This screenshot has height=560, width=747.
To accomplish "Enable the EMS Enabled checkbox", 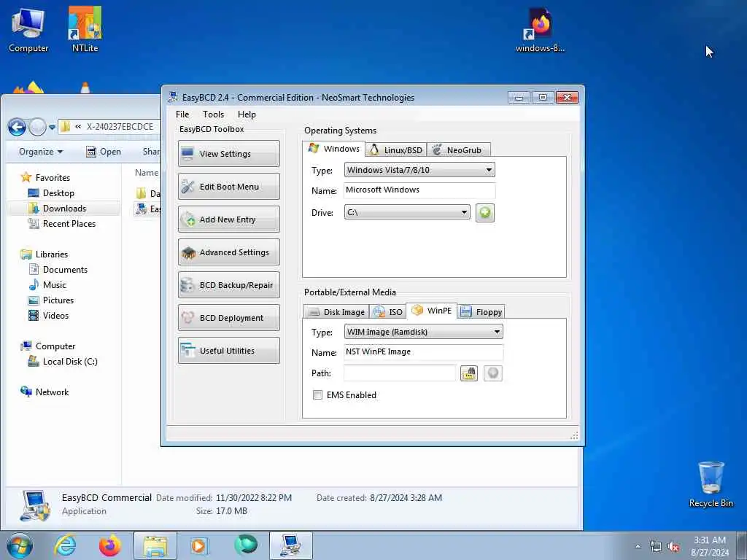I will tap(317, 394).
